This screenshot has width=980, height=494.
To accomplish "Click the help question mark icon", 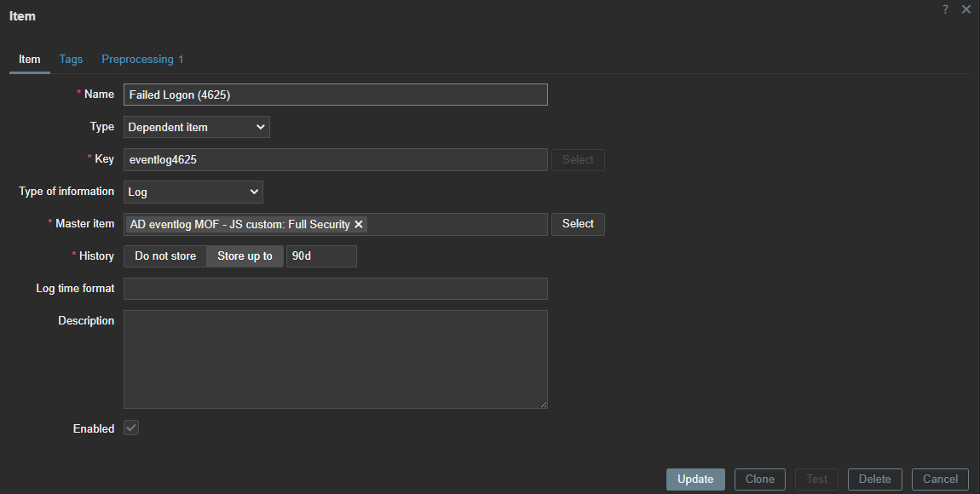I will [x=945, y=9].
